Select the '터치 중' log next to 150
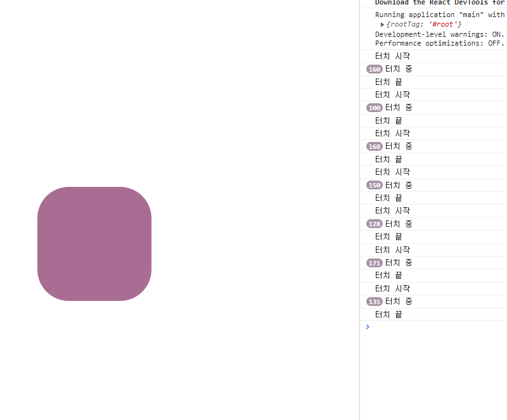This screenshot has width=507, height=420. tap(399, 185)
